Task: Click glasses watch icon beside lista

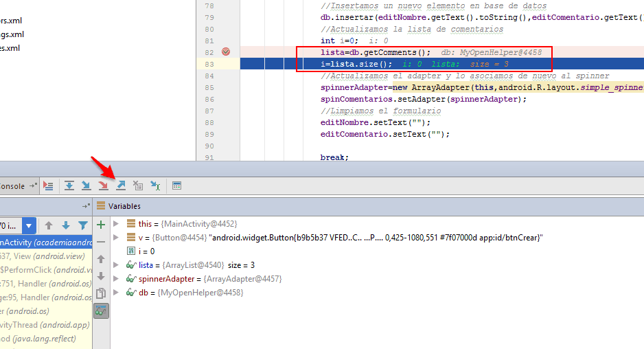Action: pos(131,265)
